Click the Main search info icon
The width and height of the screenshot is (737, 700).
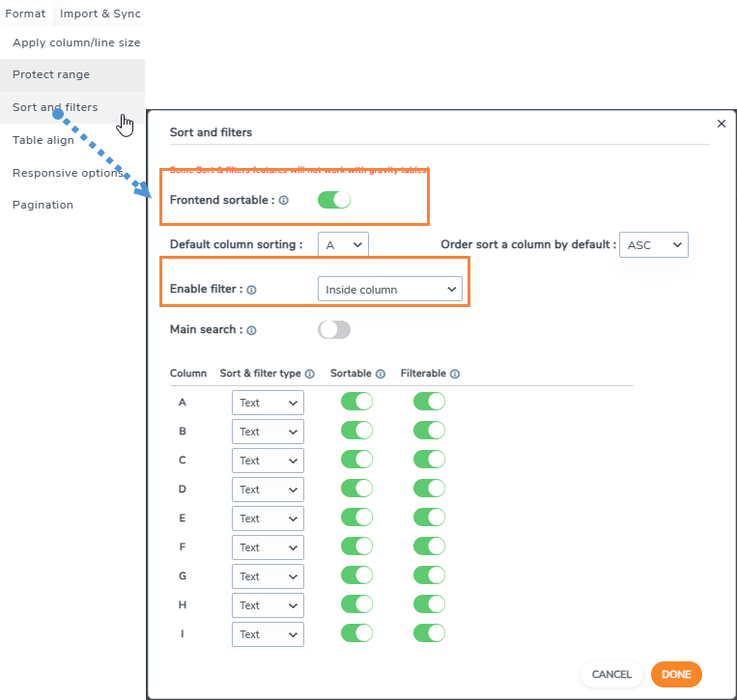pyautogui.click(x=251, y=330)
